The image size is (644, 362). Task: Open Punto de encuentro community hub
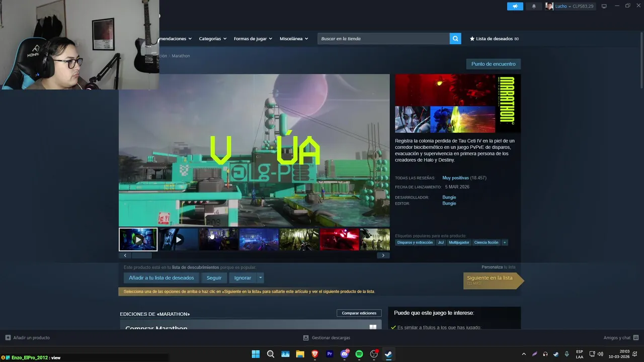tap(493, 64)
